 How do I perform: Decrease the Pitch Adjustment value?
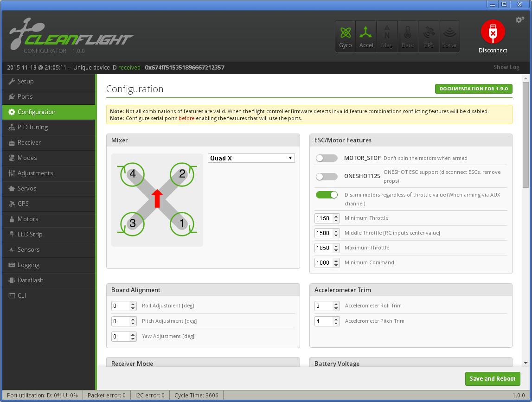(133, 324)
